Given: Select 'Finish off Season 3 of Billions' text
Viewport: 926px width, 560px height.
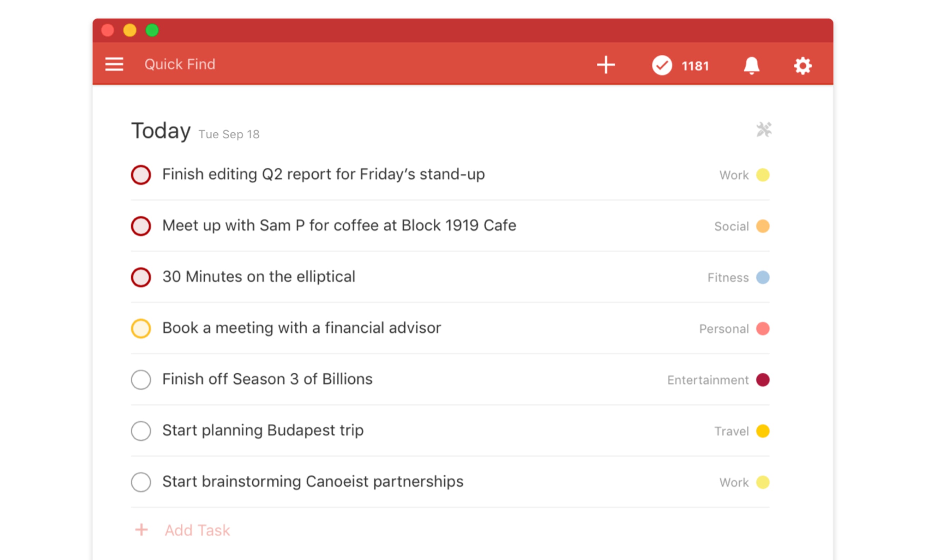Looking at the screenshot, I should [x=267, y=379].
